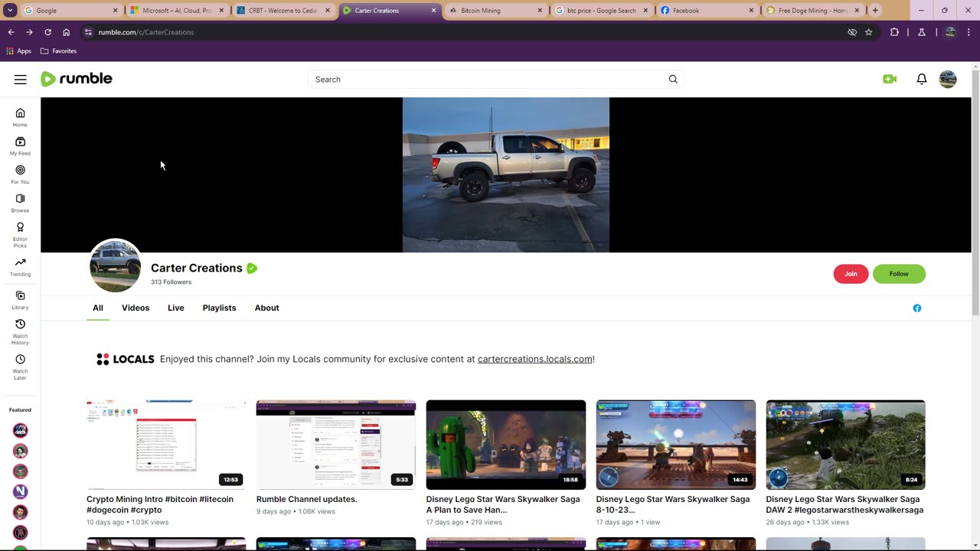Open Crypto Mining Intro video title
Image resolution: width=980 pixels, height=551 pixels.
click(160, 504)
